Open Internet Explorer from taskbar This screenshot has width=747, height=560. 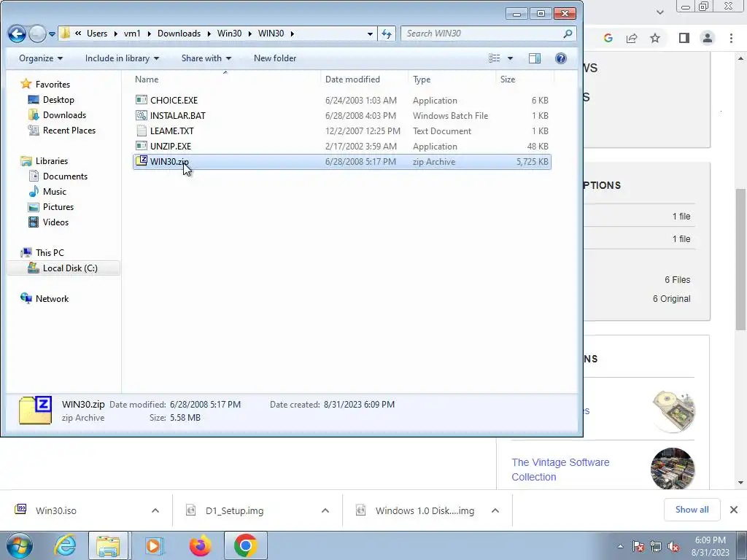tap(65, 545)
